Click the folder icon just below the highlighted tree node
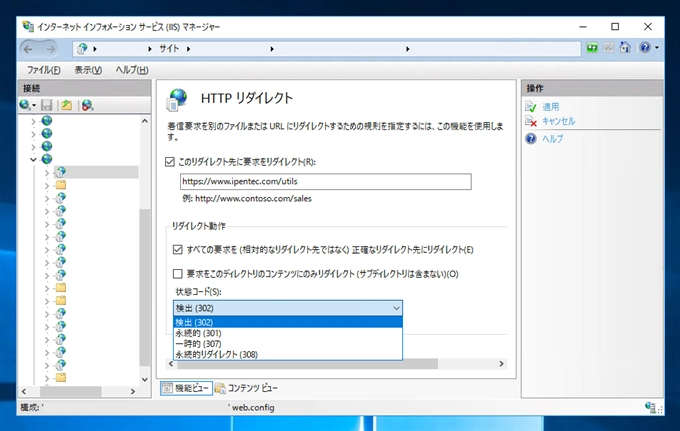Image resolution: width=680 pixels, height=431 pixels. [61, 185]
